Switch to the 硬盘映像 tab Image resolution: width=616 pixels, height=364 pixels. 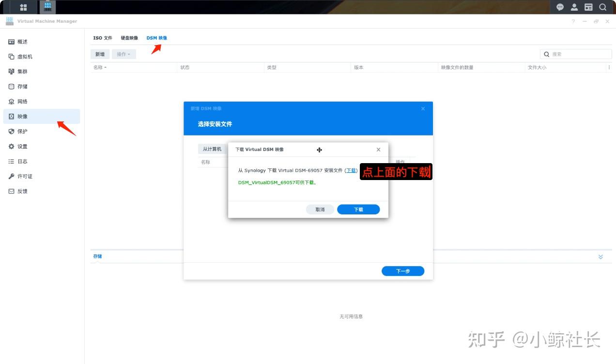coord(129,38)
